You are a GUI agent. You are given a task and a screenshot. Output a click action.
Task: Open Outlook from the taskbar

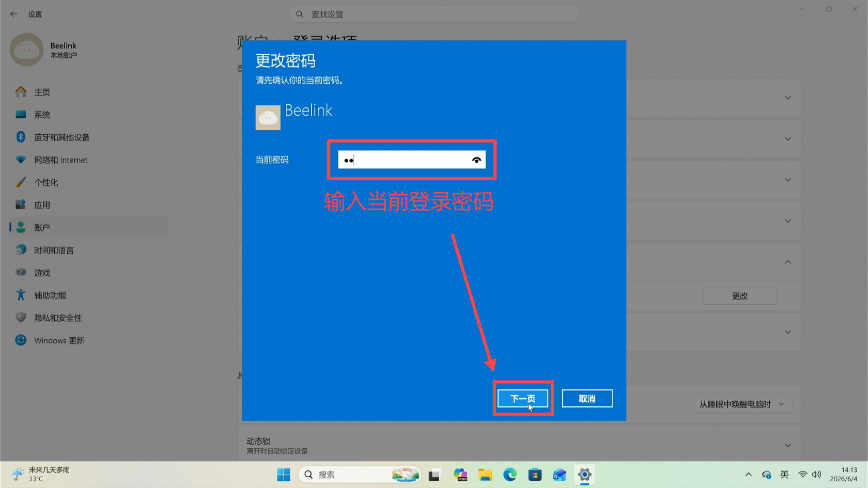point(560,475)
